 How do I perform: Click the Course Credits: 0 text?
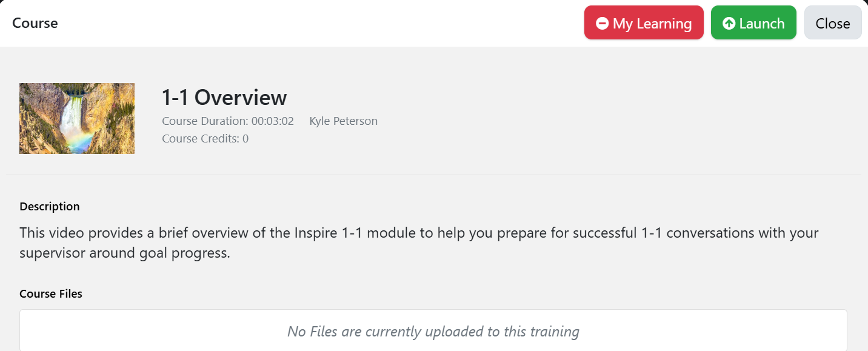(x=205, y=139)
